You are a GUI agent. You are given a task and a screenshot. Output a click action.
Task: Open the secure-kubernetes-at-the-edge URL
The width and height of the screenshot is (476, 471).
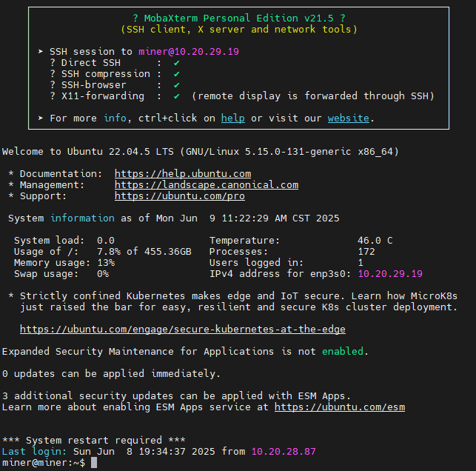tap(183, 330)
